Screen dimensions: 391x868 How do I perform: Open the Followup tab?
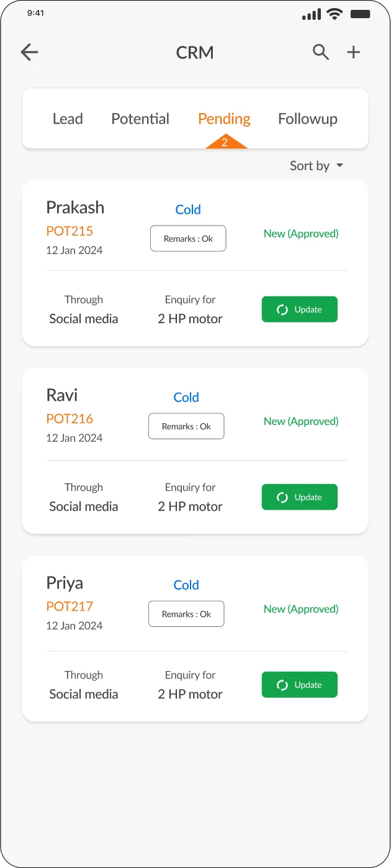[x=308, y=119]
